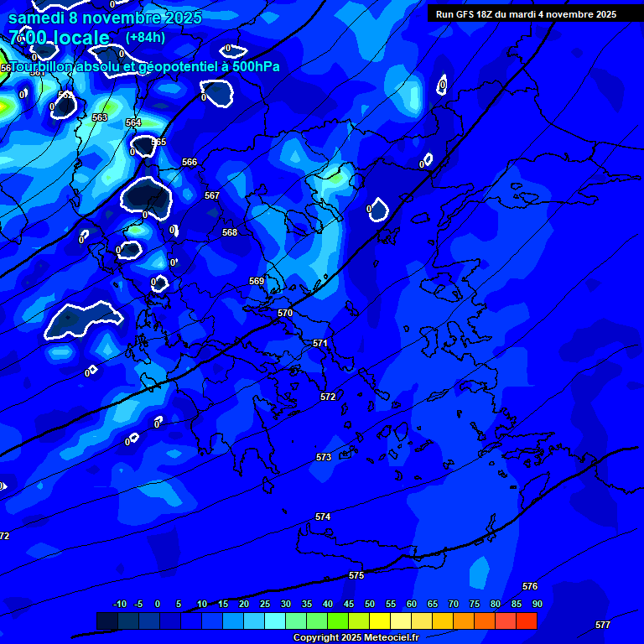Viewport: 644px width, 644px height.
Task: Click the 577 contour label
Action: click(602, 625)
